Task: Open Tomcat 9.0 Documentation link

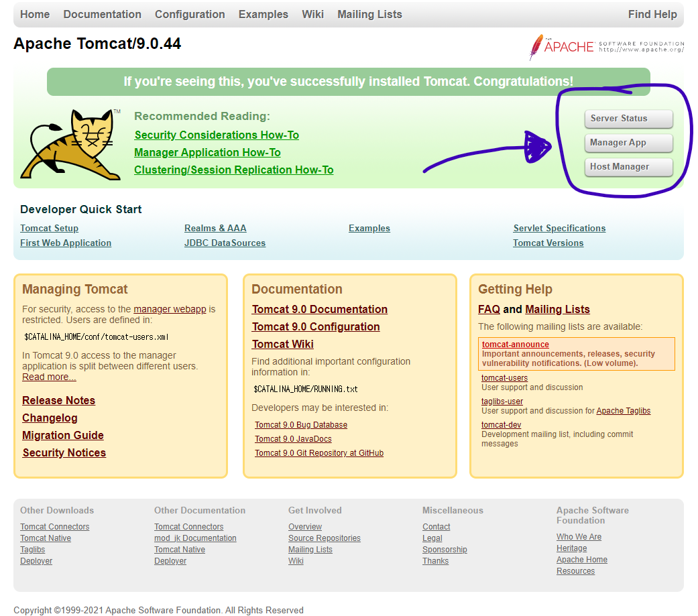Action: (x=320, y=309)
